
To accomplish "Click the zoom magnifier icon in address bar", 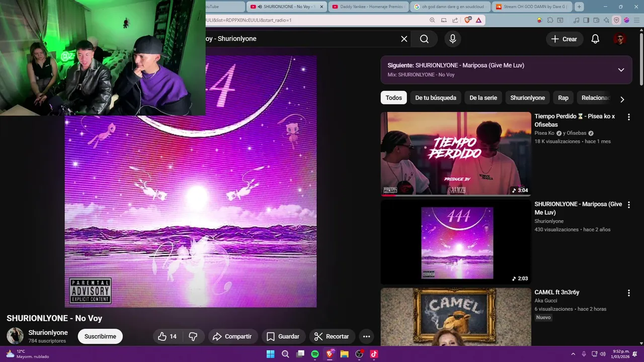I will (x=432, y=20).
